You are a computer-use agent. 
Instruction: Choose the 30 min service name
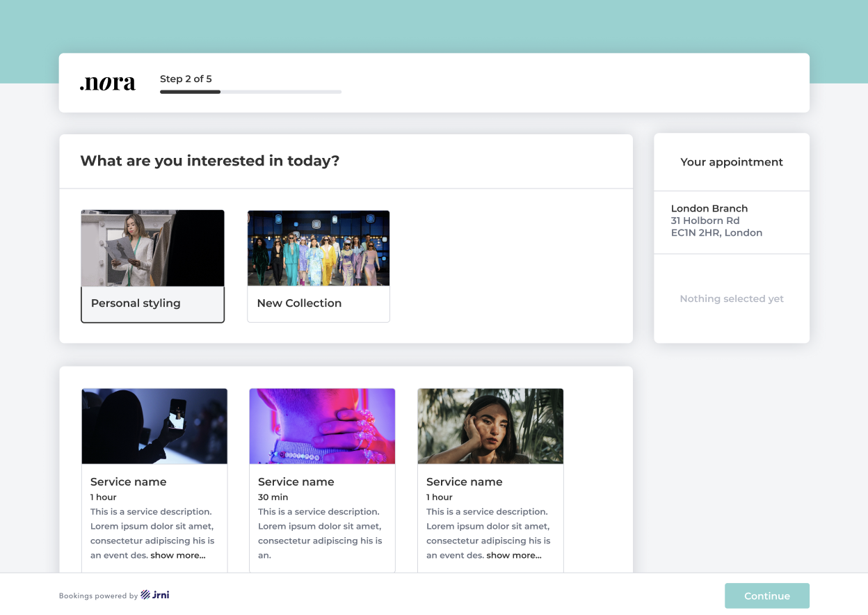coord(296,481)
